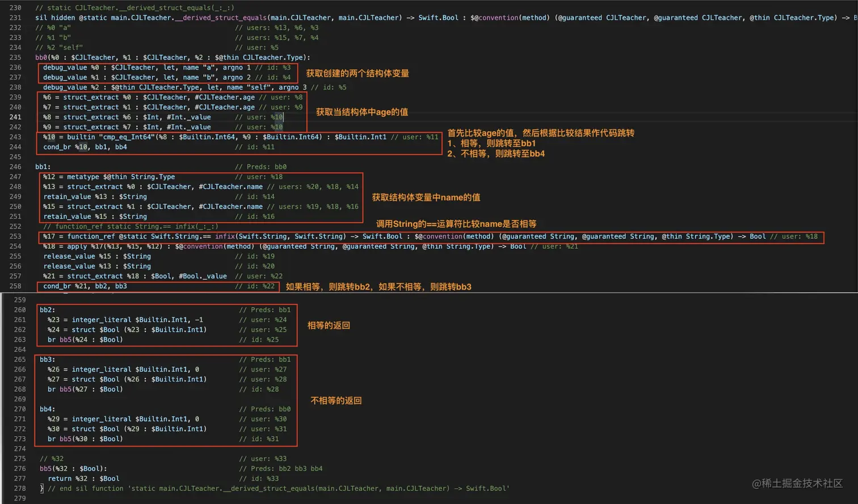The width and height of the screenshot is (858, 504).
Task: Click the 'bb2:' block label
Action: coord(48,310)
